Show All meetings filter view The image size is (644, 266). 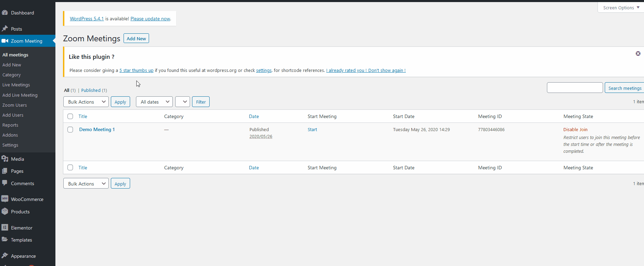click(x=67, y=90)
